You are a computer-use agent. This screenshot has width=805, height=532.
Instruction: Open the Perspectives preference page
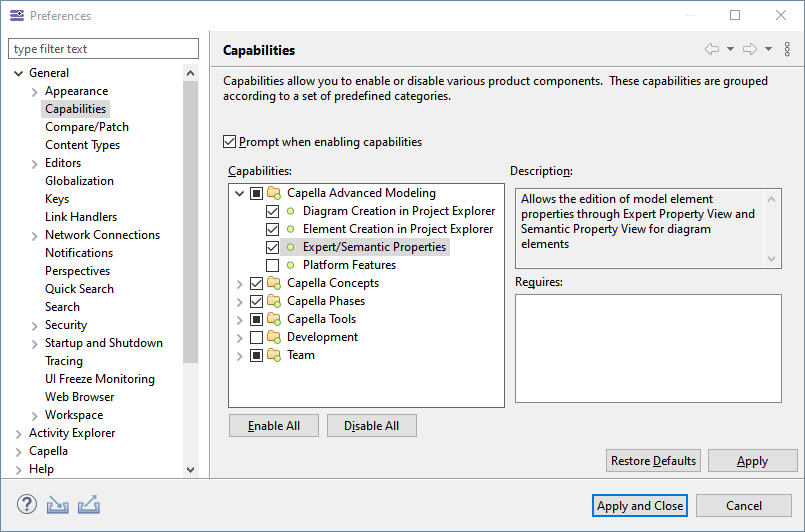(x=77, y=271)
